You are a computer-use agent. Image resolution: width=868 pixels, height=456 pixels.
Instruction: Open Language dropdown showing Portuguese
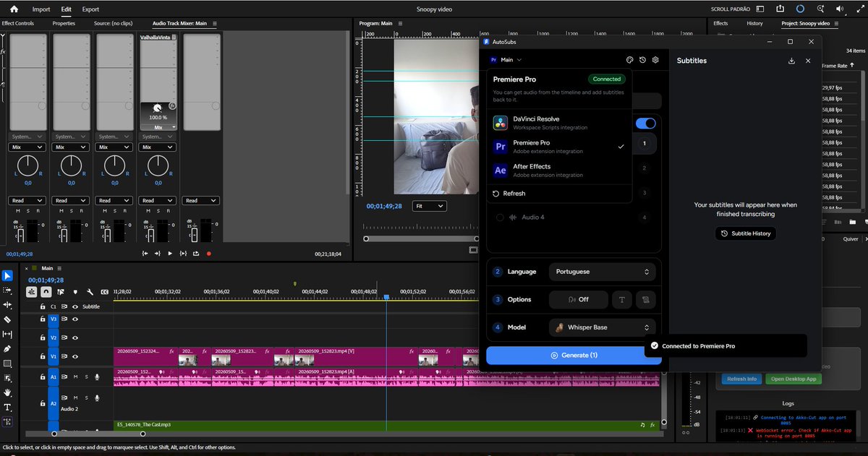(603, 272)
